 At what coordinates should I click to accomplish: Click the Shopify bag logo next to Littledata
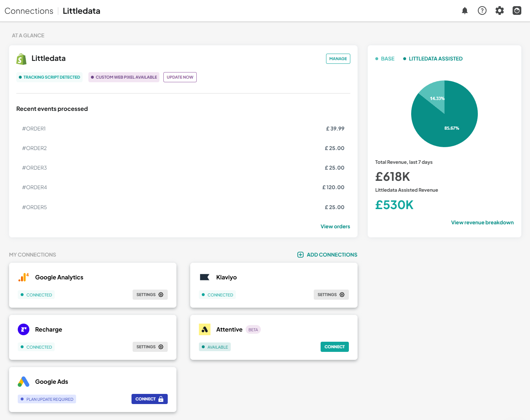(22, 59)
